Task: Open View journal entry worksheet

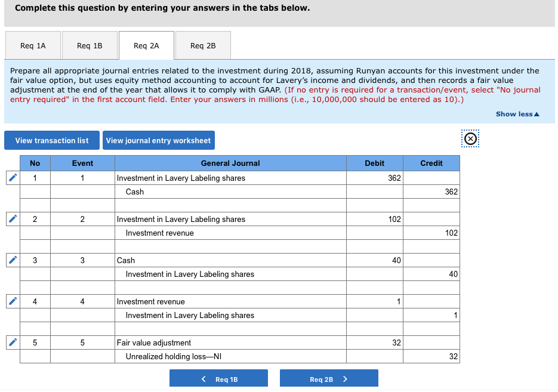Action: pyautogui.click(x=158, y=140)
